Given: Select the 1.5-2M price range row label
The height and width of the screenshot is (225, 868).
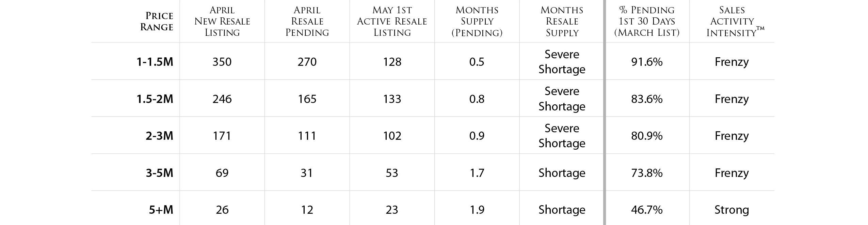Looking at the screenshot, I should coord(155,99).
